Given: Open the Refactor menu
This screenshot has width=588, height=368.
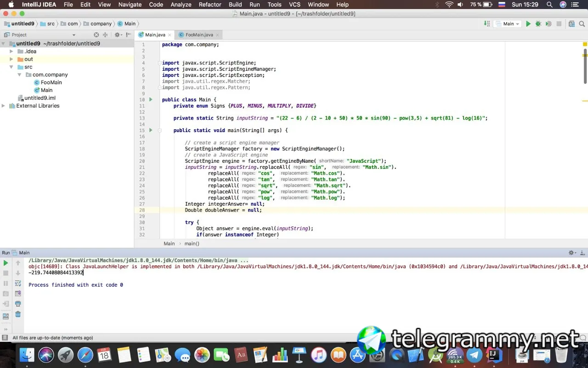Looking at the screenshot, I should coord(210,5).
